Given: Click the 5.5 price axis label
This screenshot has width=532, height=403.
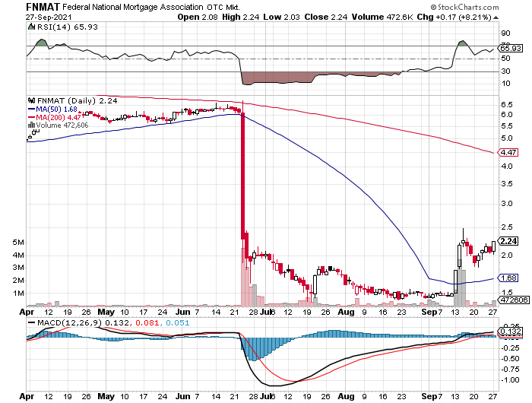Looking at the screenshot, I should tap(507, 126).
